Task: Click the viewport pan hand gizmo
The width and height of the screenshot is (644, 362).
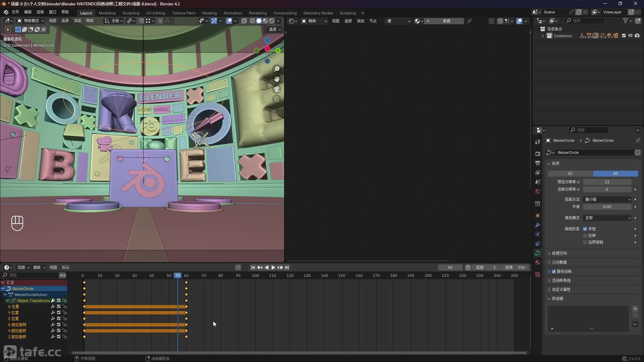Action: coord(277,79)
